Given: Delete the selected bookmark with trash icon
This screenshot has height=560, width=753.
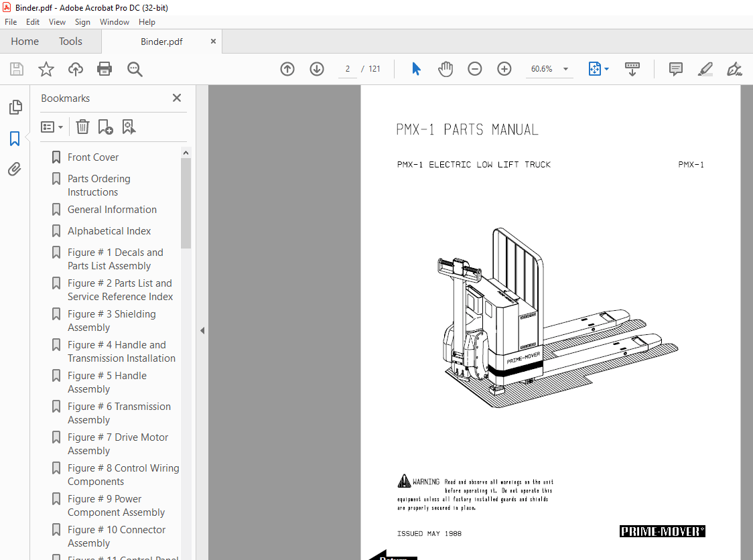Looking at the screenshot, I should 82,127.
